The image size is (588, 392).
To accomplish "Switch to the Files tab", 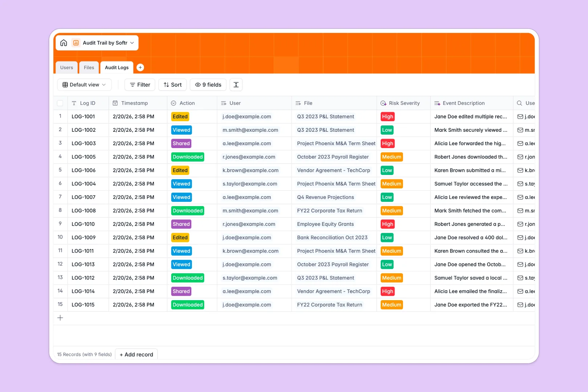I will [x=89, y=67].
